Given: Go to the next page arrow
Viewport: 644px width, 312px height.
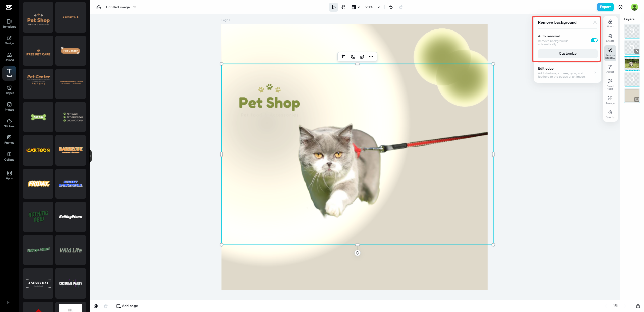Looking at the screenshot, I should coord(625,306).
